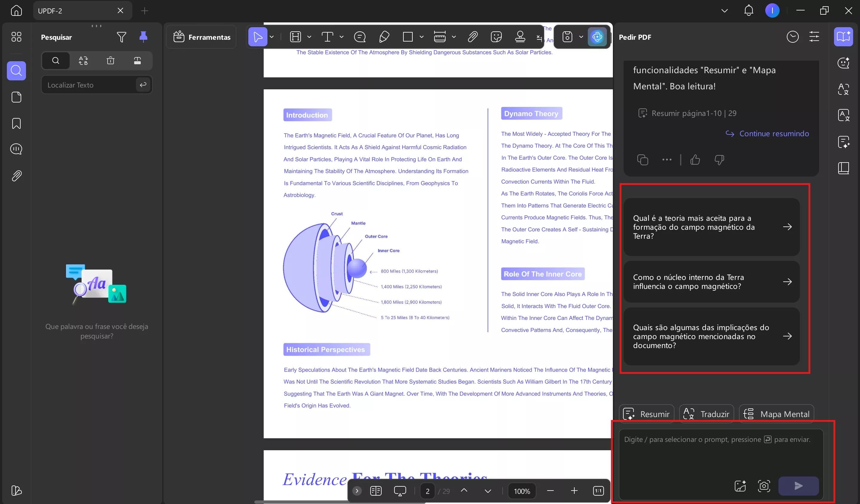This screenshot has height=504, width=860.
Task: Open the knowledge base book icon
Action: click(843, 168)
